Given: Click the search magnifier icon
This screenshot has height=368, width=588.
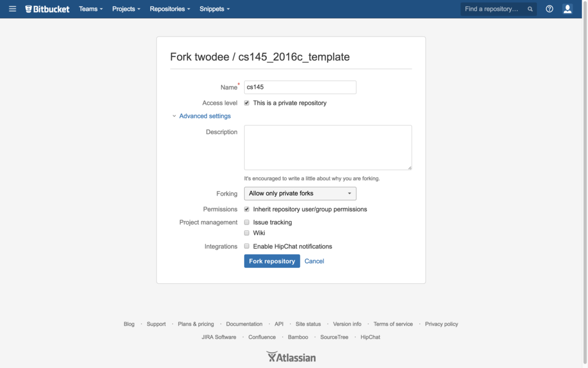Looking at the screenshot, I should point(530,9).
